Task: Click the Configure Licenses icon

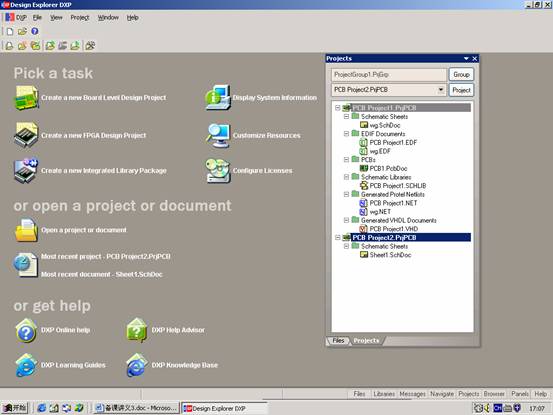Action: click(x=218, y=171)
